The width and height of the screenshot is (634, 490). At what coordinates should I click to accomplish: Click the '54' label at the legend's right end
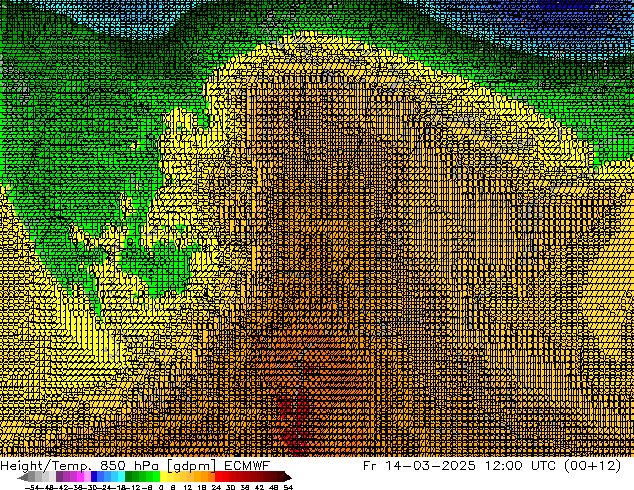tap(288, 487)
